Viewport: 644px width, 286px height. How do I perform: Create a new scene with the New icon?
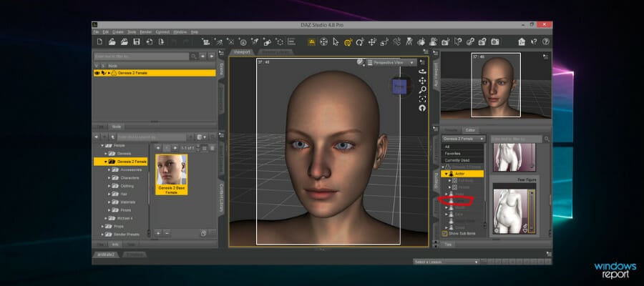[99, 41]
